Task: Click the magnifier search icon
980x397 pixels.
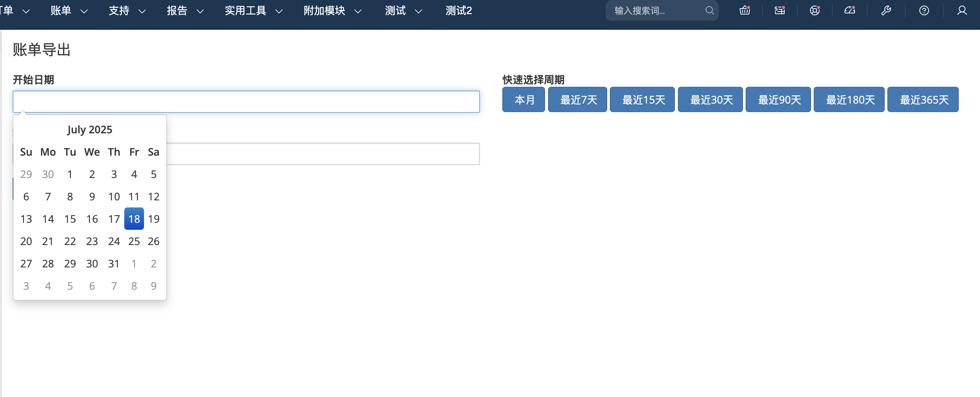Action: click(x=710, y=11)
